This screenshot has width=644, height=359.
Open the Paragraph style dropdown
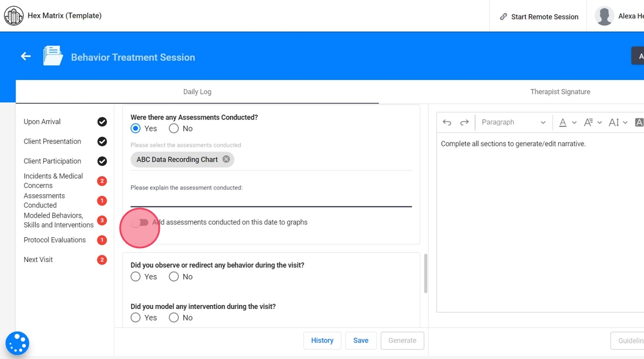(513, 122)
